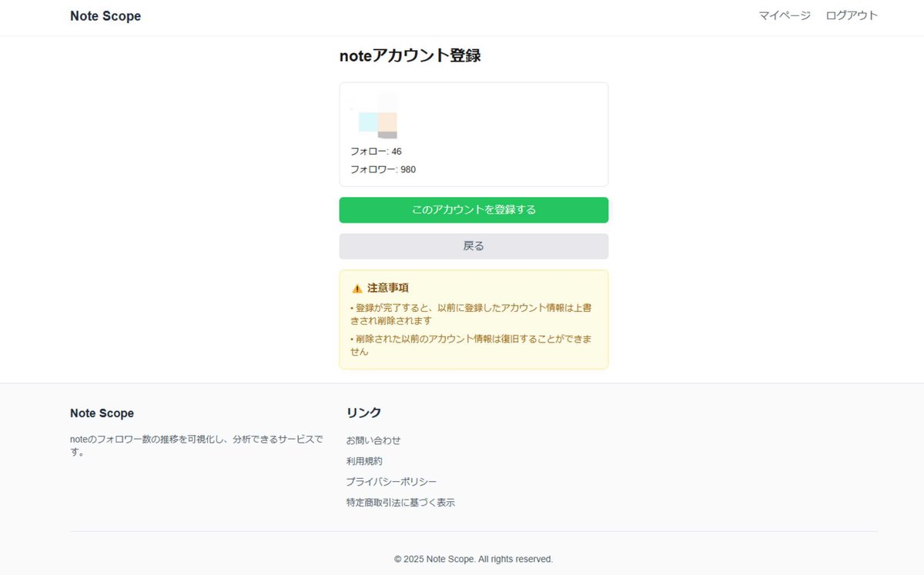Click the Note Scope logo in the header
Image resolution: width=924 pixels, height=575 pixels.
(105, 15)
